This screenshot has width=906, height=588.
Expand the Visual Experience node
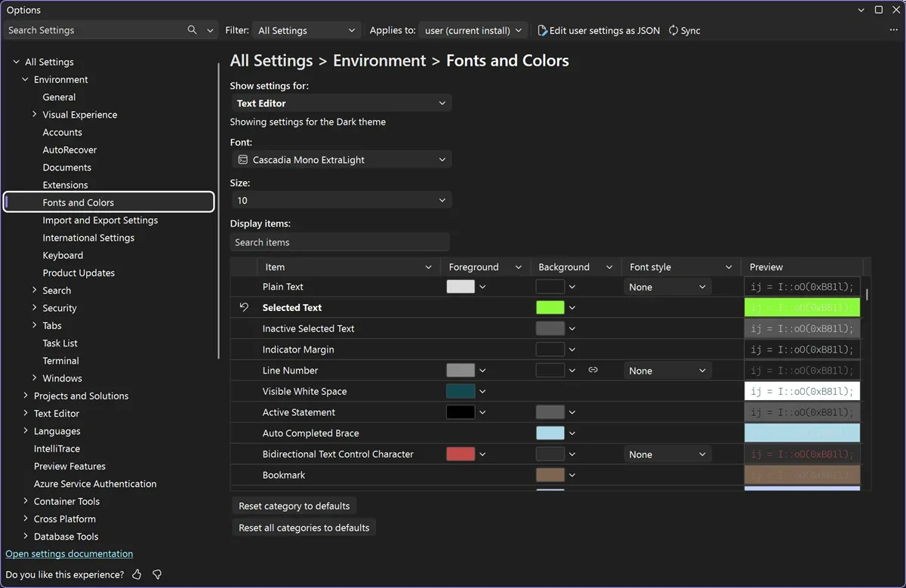click(35, 115)
